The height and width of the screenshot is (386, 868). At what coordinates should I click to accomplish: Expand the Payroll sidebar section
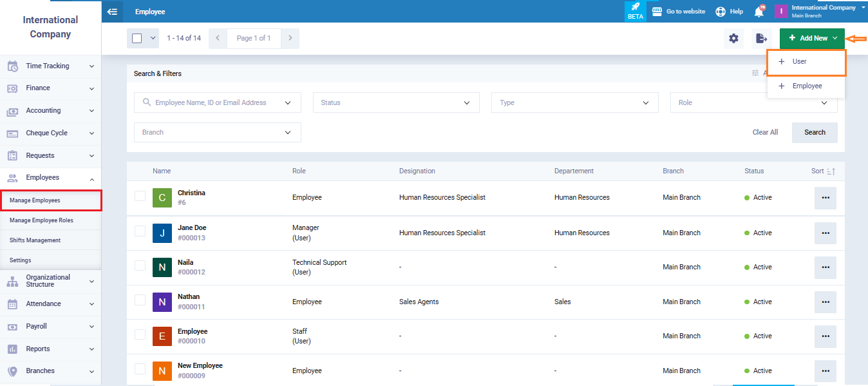click(x=50, y=326)
